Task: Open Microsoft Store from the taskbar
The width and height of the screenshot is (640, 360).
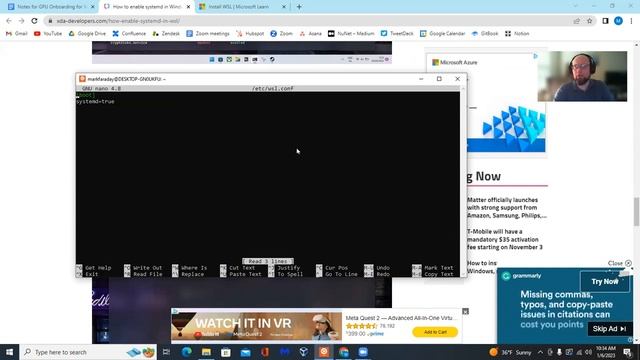Action: point(226,352)
